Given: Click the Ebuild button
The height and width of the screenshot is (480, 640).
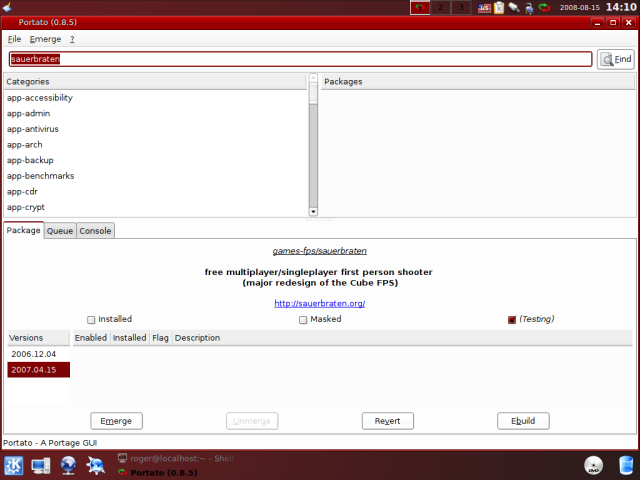Looking at the screenshot, I should [x=523, y=421].
